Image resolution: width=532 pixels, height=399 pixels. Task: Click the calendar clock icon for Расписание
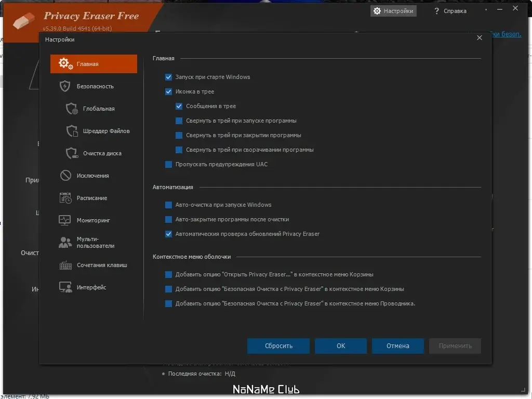tap(65, 198)
